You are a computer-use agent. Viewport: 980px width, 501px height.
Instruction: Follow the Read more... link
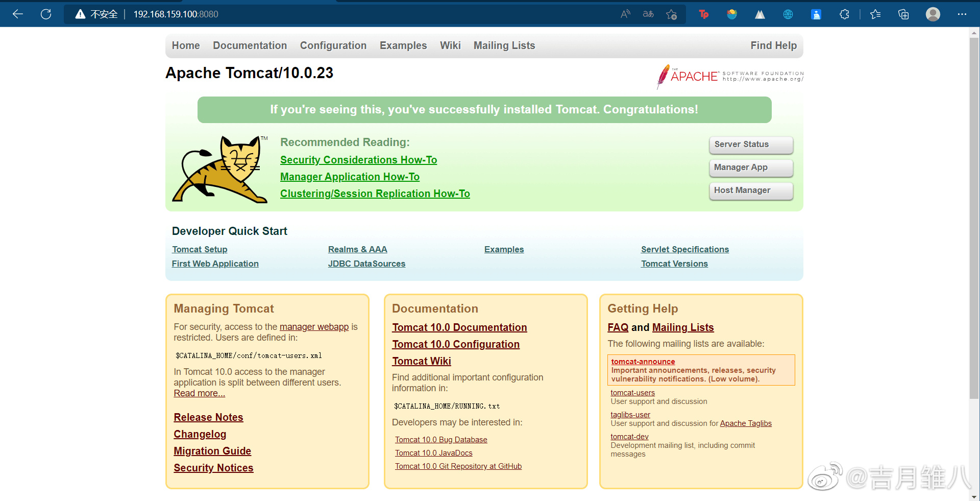[x=199, y=393]
